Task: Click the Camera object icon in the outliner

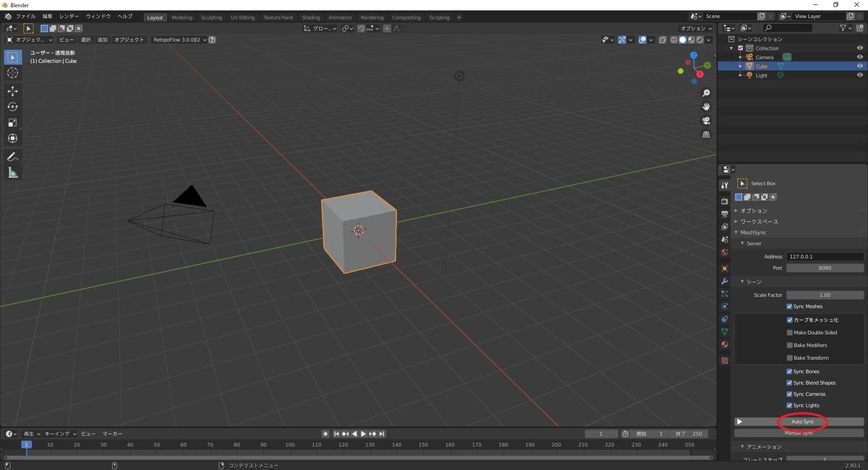Action: point(749,56)
